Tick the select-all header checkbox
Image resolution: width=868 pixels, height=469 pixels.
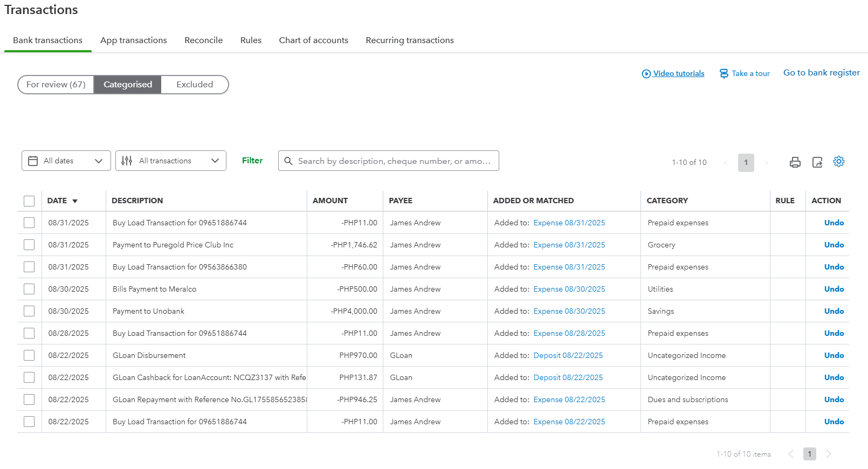(29, 201)
